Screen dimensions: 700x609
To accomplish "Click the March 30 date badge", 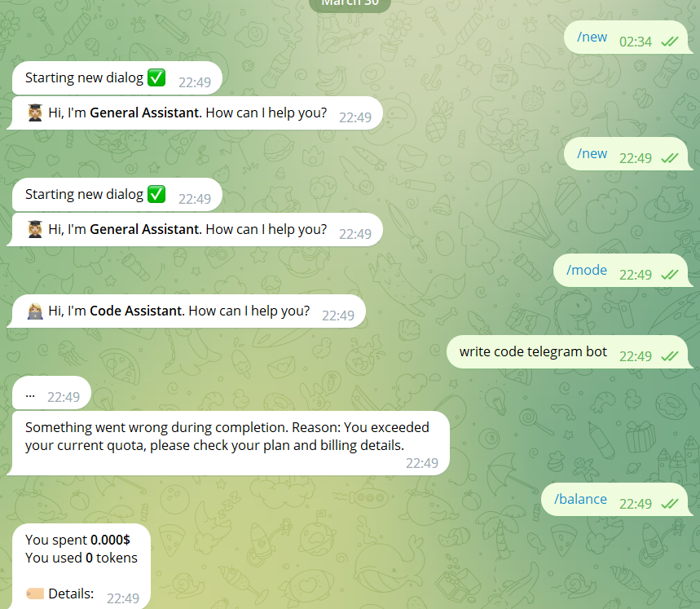I will click(x=350, y=3).
